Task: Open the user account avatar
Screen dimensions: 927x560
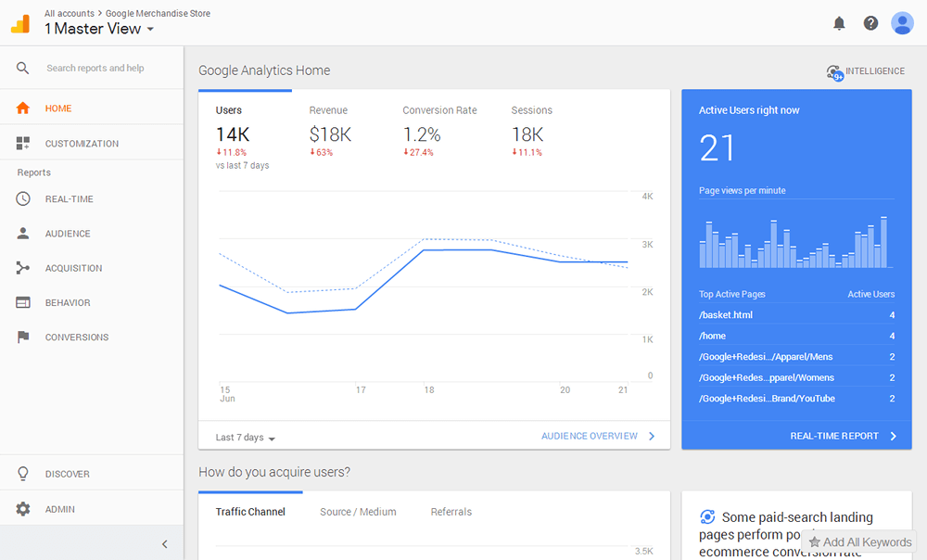Action: click(x=902, y=23)
